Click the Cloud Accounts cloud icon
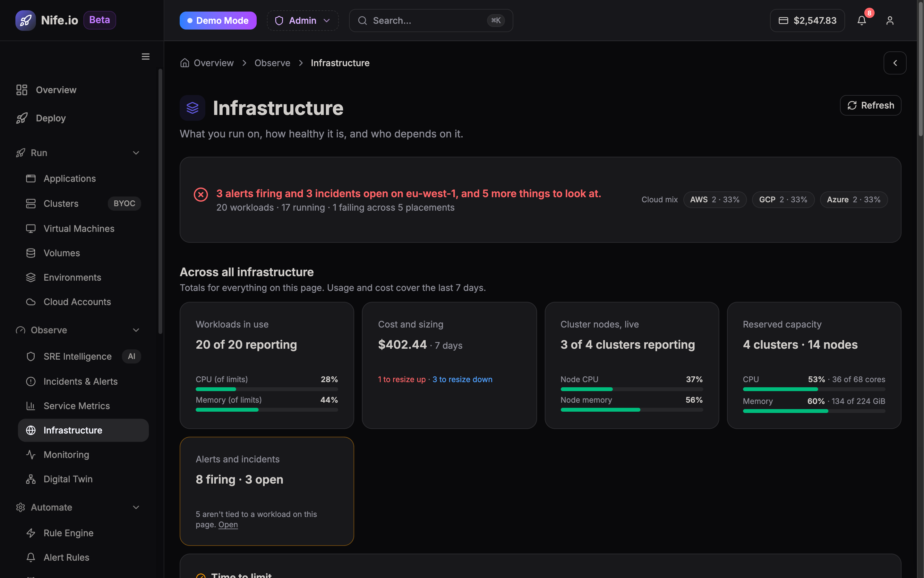 [x=30, y=302]
